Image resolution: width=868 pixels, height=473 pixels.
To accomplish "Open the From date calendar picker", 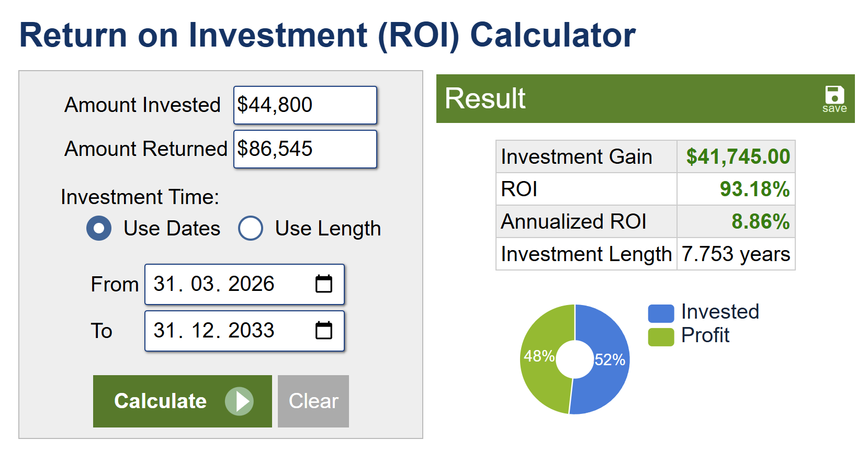I will click(x=324, y=284).
